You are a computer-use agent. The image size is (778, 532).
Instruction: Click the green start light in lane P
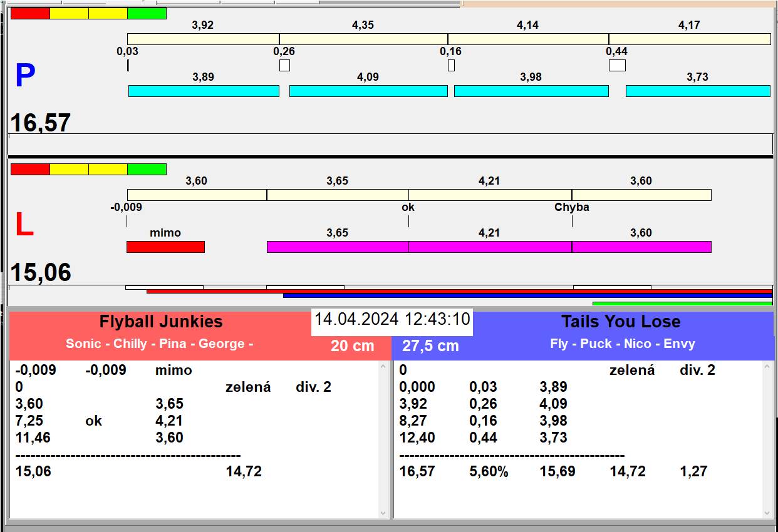147,13
